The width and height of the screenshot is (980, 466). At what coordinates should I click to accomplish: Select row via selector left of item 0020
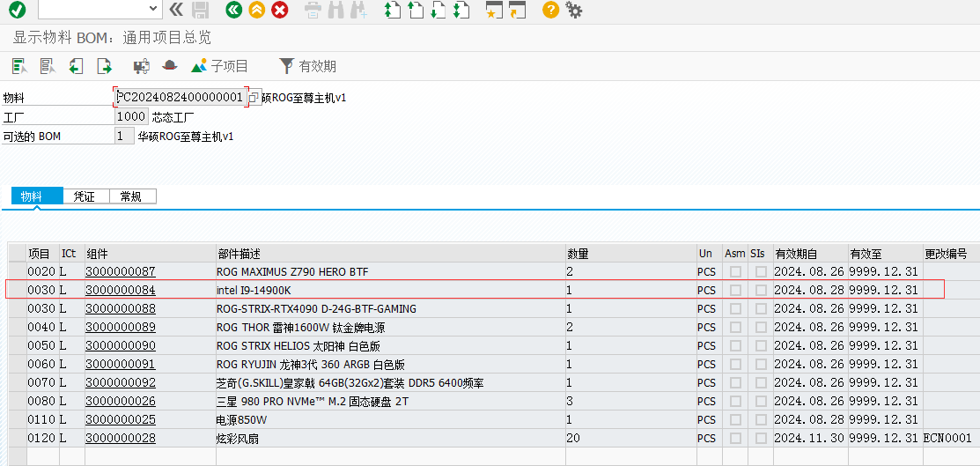click(x=18, y=271)
